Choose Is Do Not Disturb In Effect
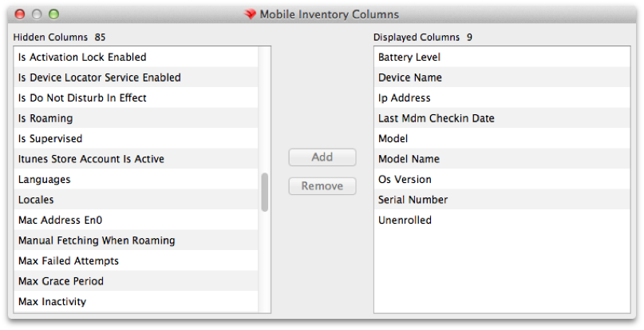644x330 pixels. pyautogui.click(x=136, y=97)
